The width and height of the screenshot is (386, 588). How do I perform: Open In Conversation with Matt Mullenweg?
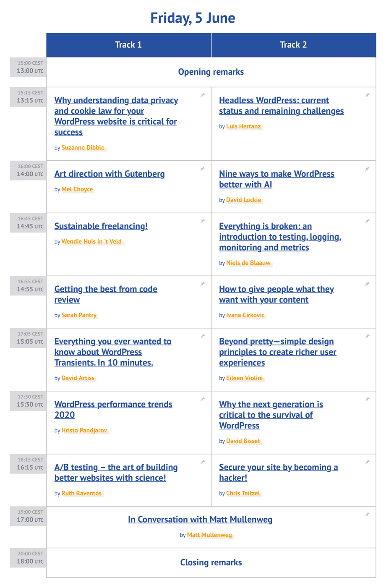click(x=200, y=520)
